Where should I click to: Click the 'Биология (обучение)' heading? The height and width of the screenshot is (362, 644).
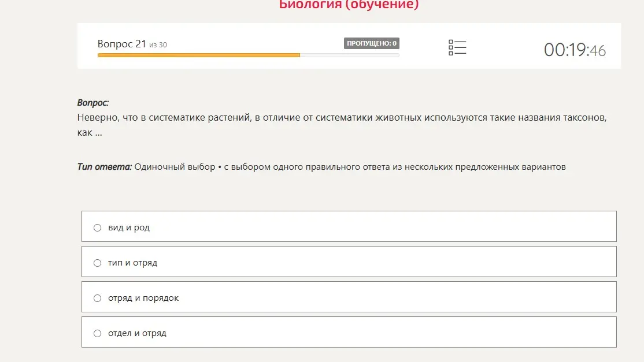click(x=349, y=5)
